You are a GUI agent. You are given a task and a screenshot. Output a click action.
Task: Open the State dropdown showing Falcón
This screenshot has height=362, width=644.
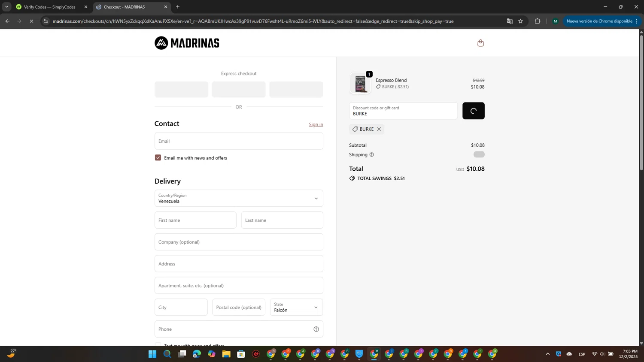click(x=296, y=307)
